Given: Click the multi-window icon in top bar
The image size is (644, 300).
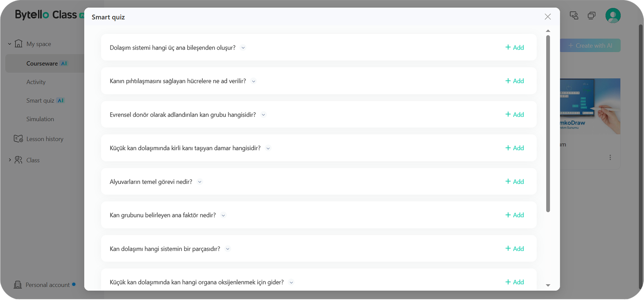Looking at the screenshot, I should [x=591, y=16].
